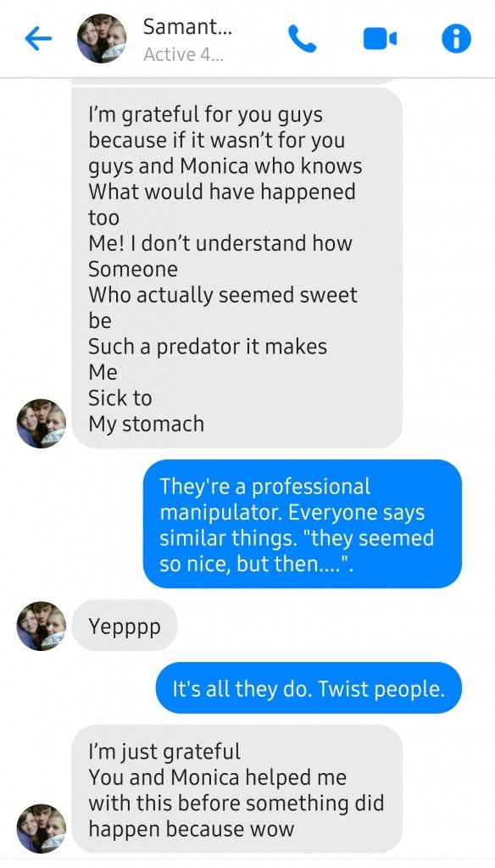Open conversation info with the i icon

(456, 39)
